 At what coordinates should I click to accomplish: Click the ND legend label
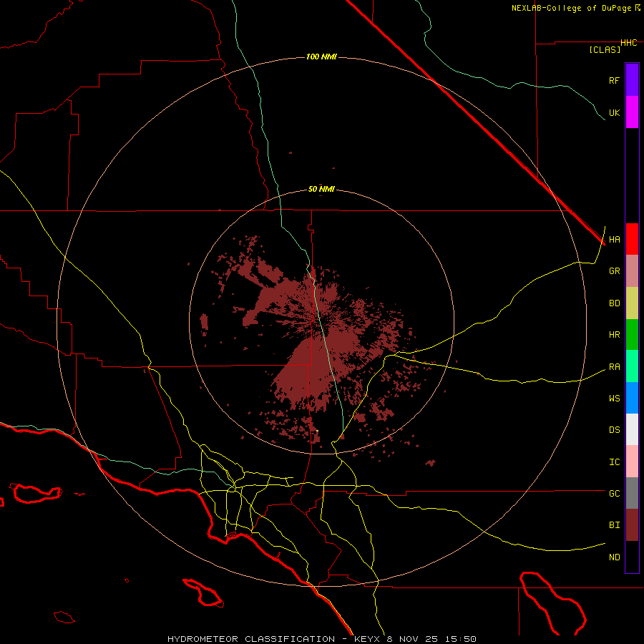pos(614,557)
